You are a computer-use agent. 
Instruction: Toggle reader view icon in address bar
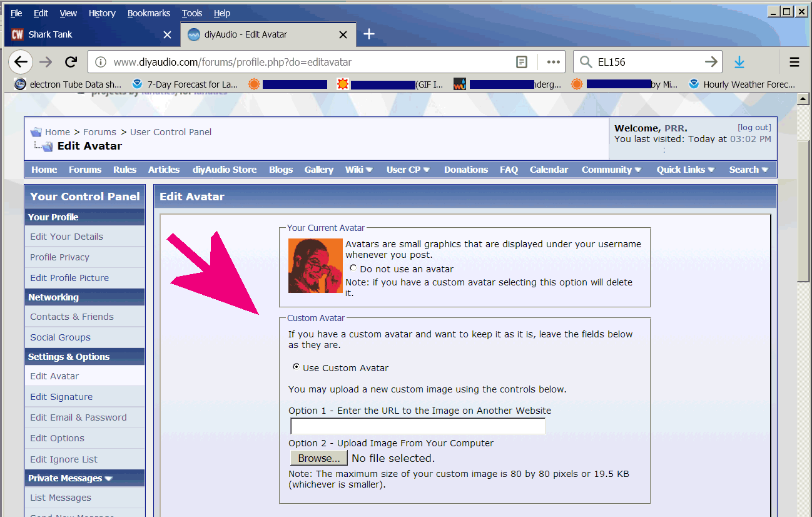pyautogui.click(x=521, y=62)
